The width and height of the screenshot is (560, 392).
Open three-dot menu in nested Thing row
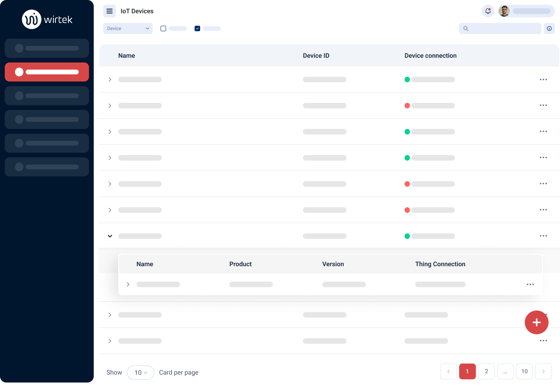tap(530, 284)
